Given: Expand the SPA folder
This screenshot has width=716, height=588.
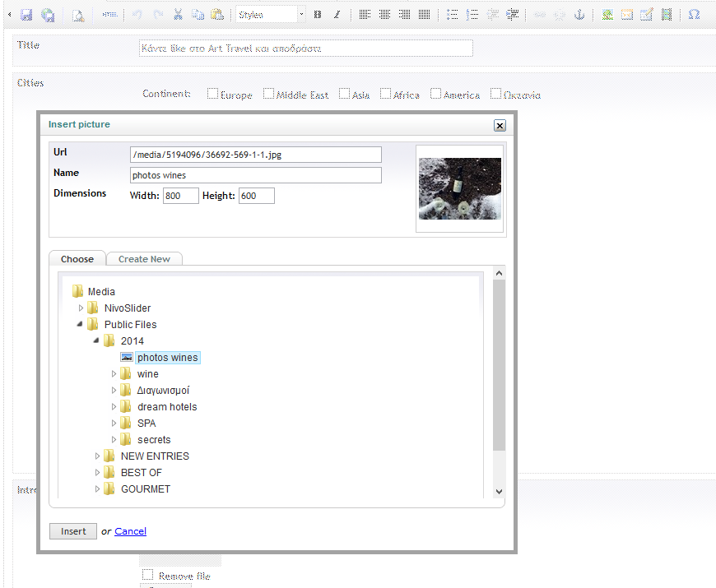Looking at the screenshot, I should (114, 424).
